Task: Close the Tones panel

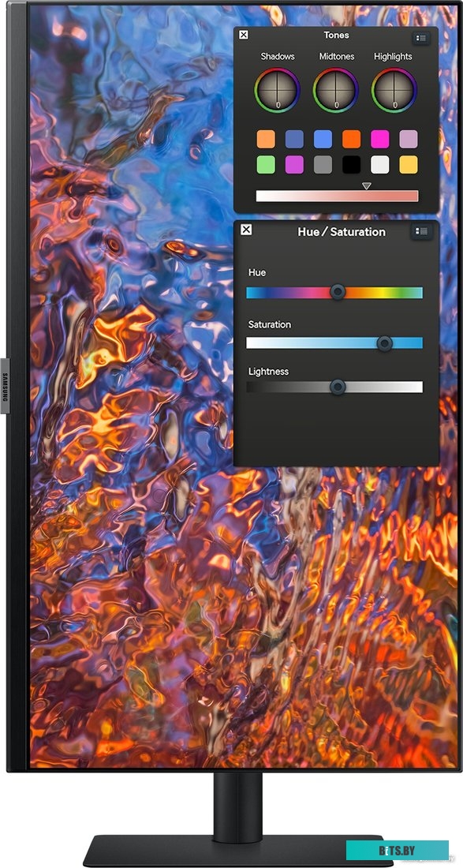Action: coord(244,35)
